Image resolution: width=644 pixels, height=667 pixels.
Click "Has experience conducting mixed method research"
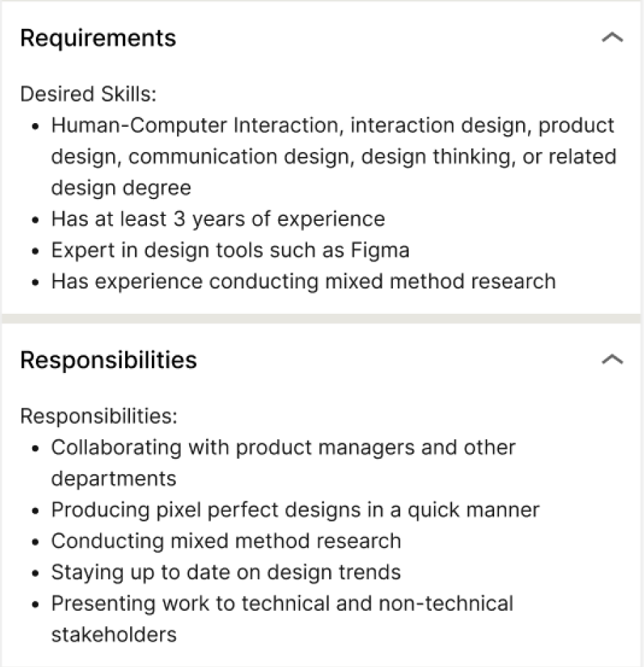pos(303,281)
